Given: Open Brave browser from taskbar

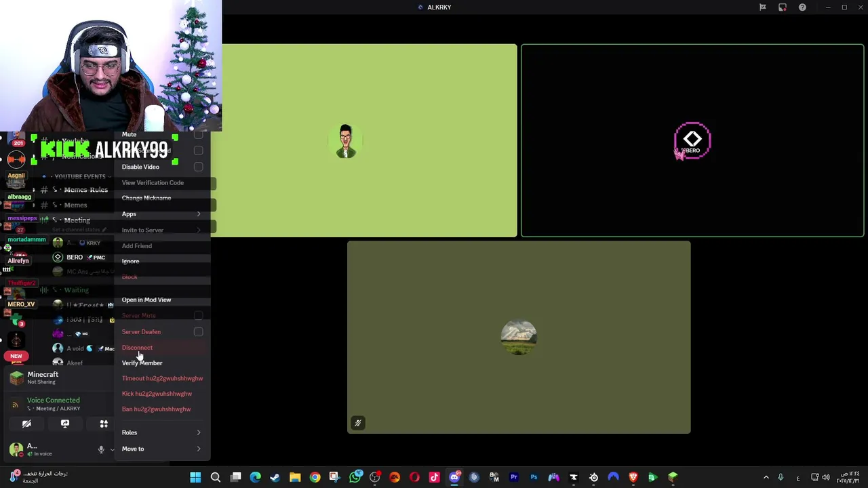Looking at the screenshot, I should (x=633, y=477).
